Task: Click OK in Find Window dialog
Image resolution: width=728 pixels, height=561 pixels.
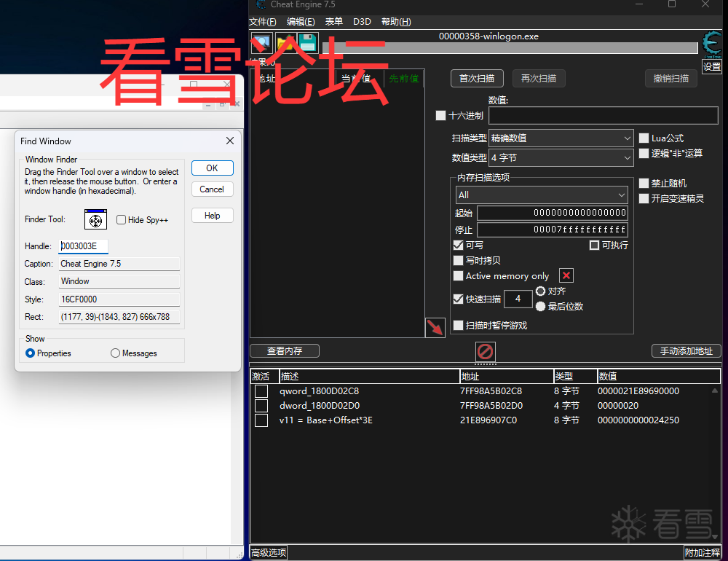Action: click(x=212, y=168)
